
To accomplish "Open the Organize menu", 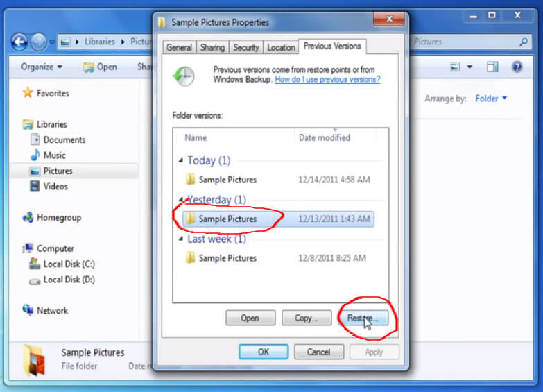I will pyautogui.click(x=42, y=67).
